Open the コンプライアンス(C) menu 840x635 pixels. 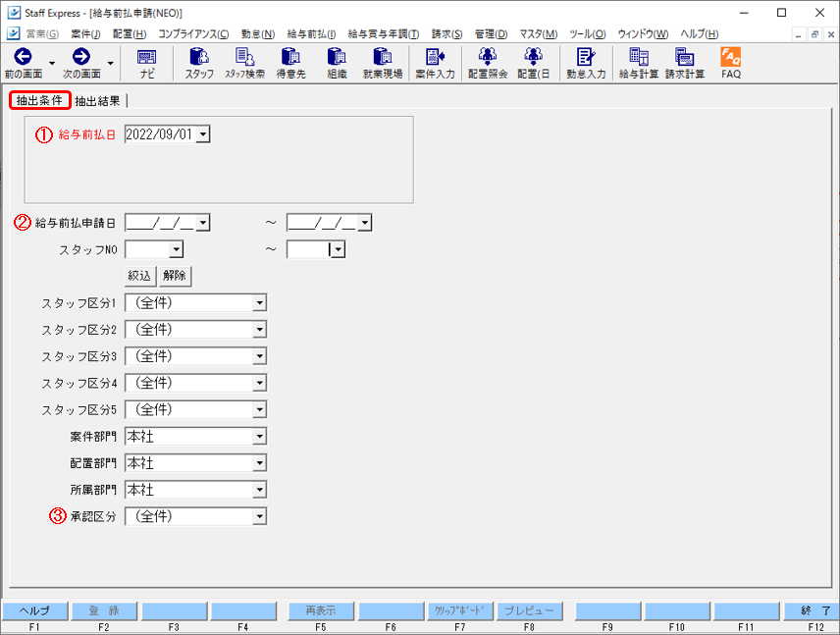(x=193, y=34)
